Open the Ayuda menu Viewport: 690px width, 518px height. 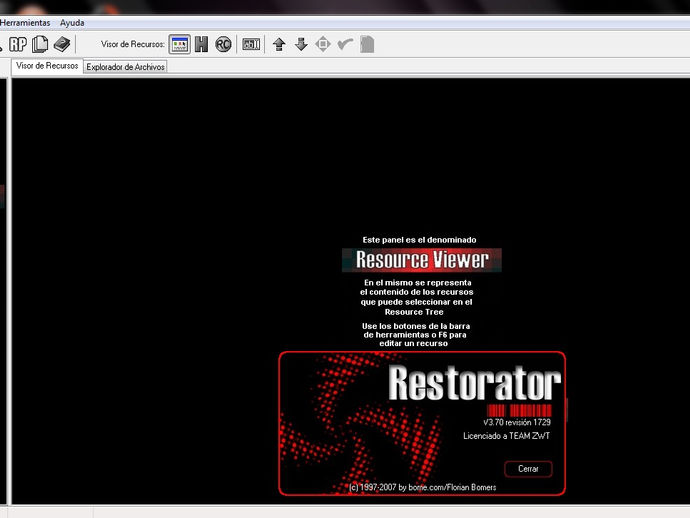(72, 22)
